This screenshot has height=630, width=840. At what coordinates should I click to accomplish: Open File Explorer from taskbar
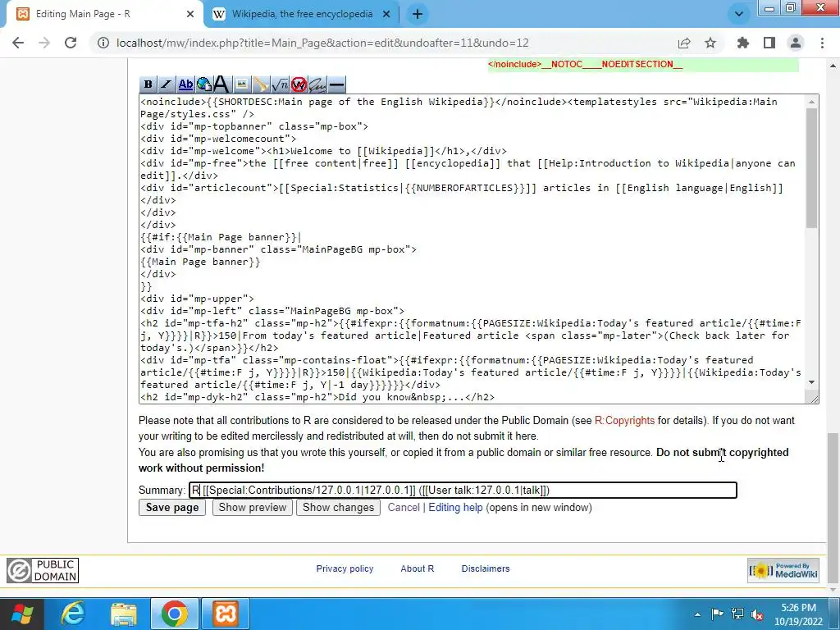coord(125,614)
